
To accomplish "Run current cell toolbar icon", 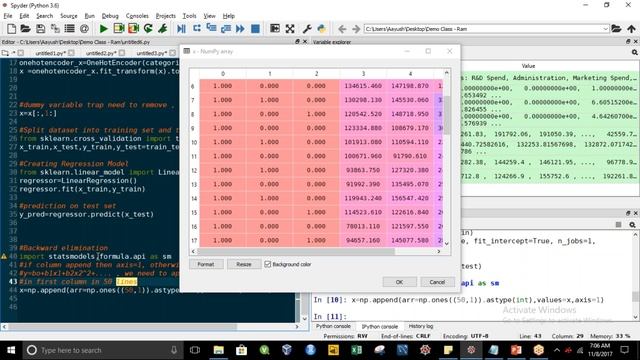I will coord(119,29).
